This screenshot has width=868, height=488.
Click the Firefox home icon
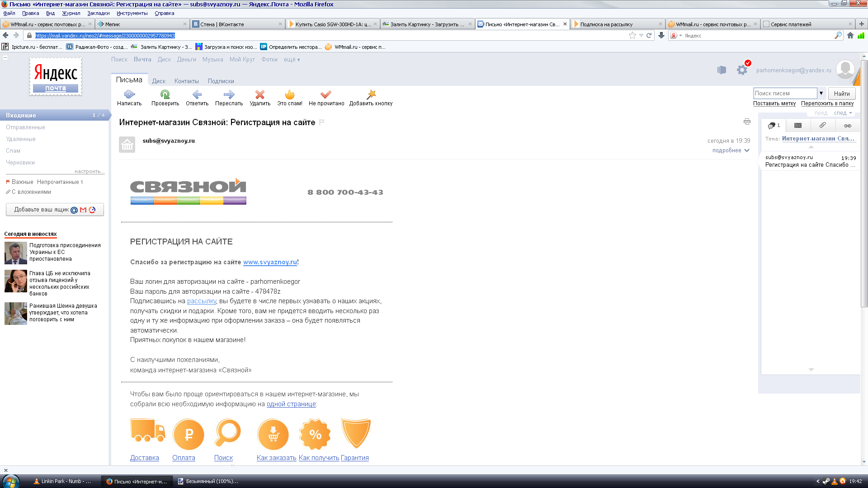(x=850, y=35)
